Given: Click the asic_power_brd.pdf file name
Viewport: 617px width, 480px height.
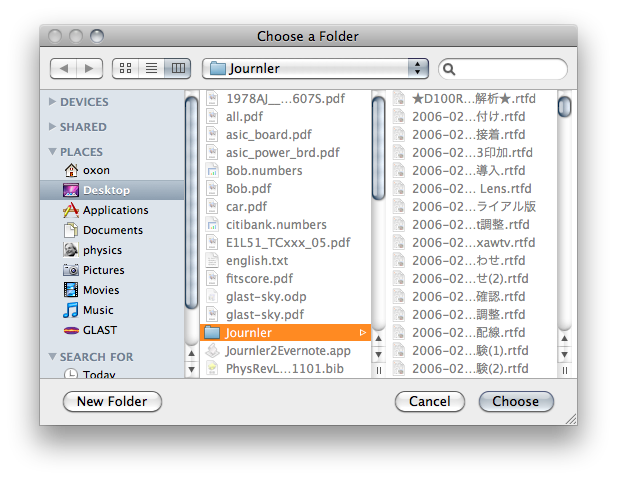Looking at the screenshot, I should [283, 153].
